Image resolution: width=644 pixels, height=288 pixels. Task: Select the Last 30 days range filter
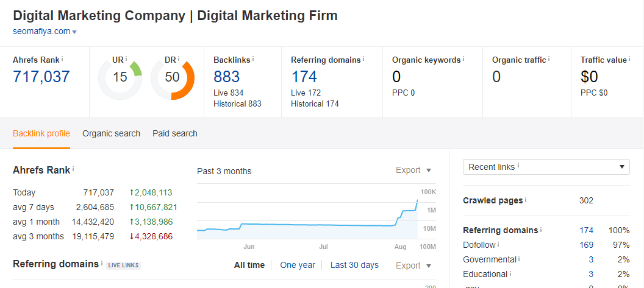[x=354, y=265]
